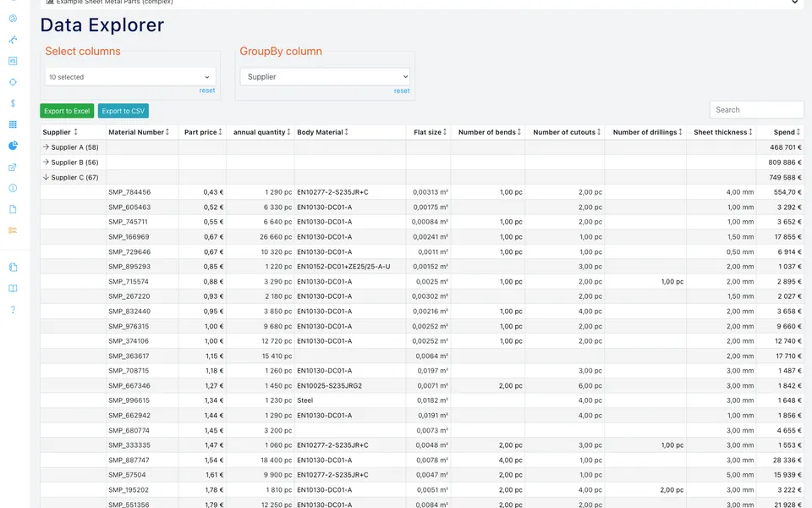Image resolution: width=812 pixels, height=508 pixels.
Task: Open the external link icon in sidebar
Action: point(13,167)
